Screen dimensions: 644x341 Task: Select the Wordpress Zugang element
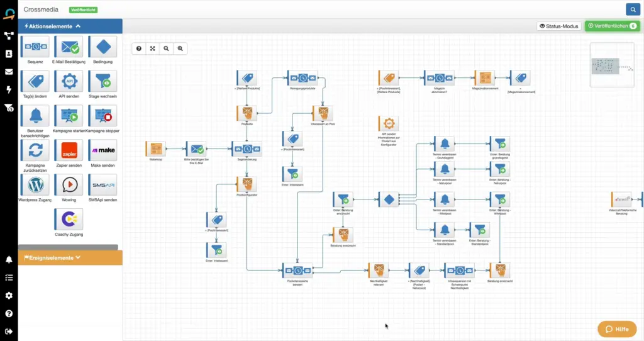coord(35,185)
